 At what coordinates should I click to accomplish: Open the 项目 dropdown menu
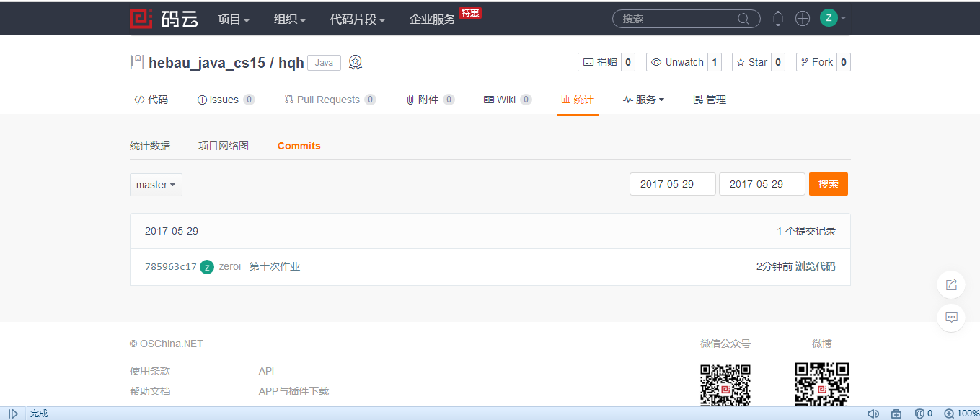click(x=234, y=19)
